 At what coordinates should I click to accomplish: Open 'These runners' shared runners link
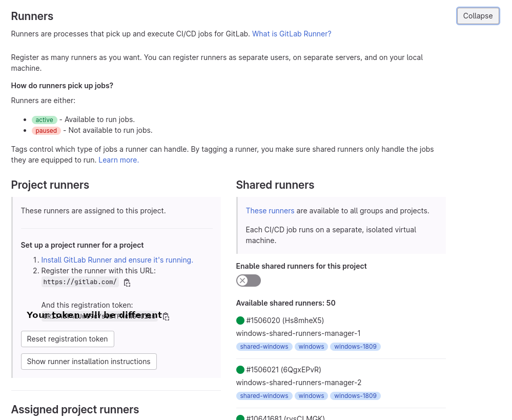click(270, 211)
